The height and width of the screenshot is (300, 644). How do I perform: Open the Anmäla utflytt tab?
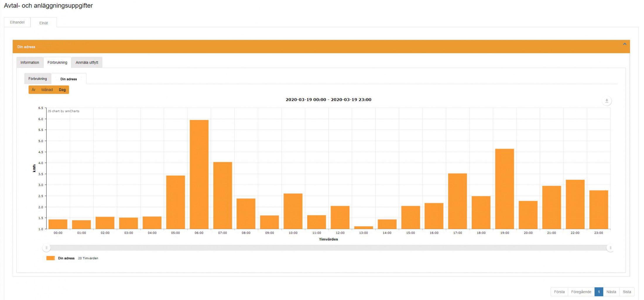tap(87, 62)
